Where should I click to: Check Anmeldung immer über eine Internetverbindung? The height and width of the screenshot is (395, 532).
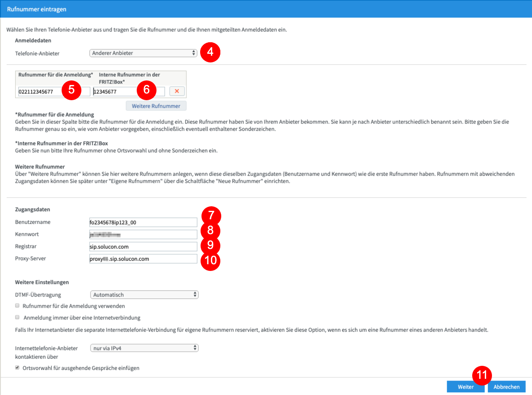(x=17, y=317)
